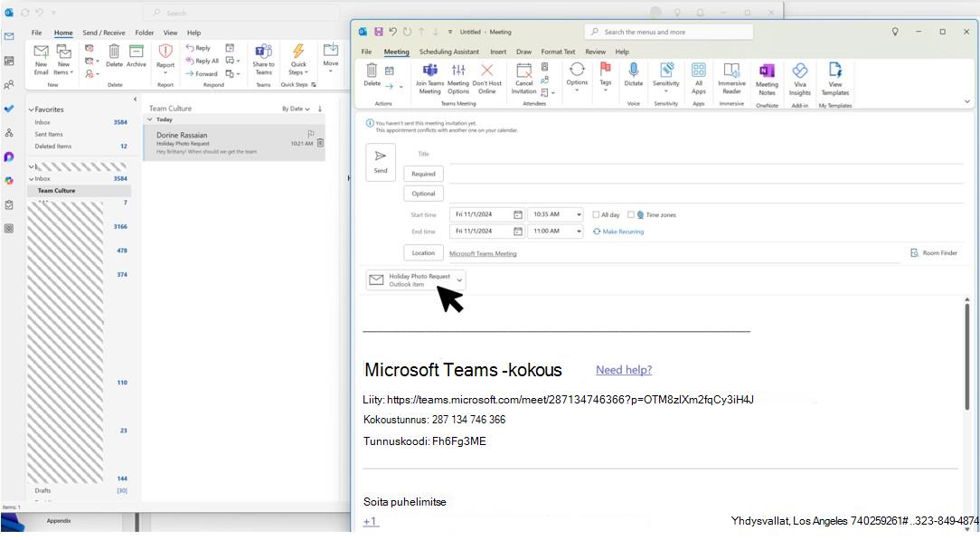Open the End date calendar picker
980x540 pixels.
pyautogui.click(x=517, y=232)
